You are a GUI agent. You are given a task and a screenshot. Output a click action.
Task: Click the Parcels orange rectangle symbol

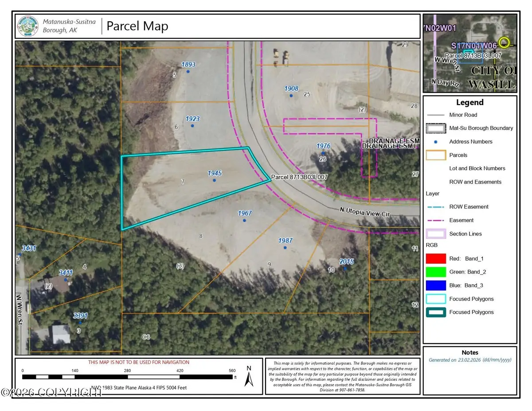pyautogui.click(x=435, y=155)
